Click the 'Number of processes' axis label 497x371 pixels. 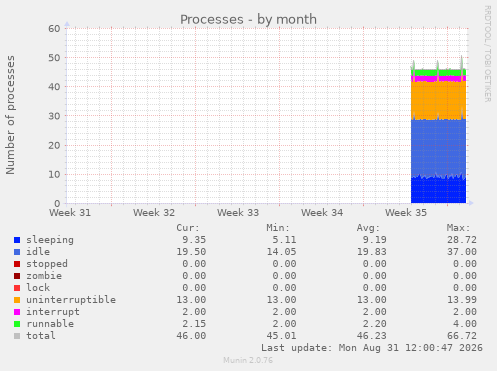10,115
